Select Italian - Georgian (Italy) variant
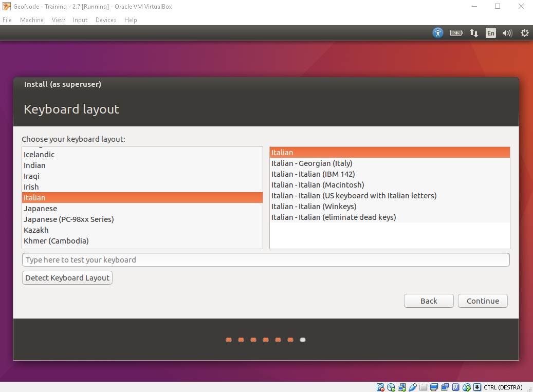 pyautogui.click(x=390, y=163)
